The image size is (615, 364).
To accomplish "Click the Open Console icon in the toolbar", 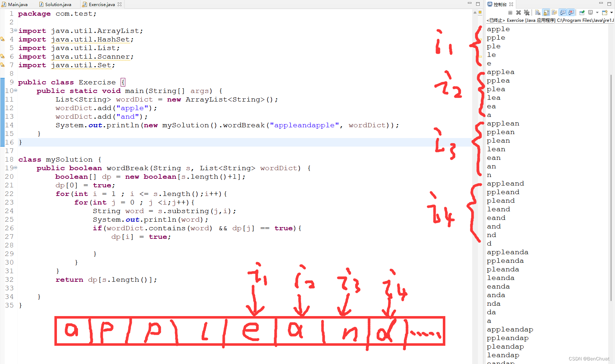I will click(605, 12).
